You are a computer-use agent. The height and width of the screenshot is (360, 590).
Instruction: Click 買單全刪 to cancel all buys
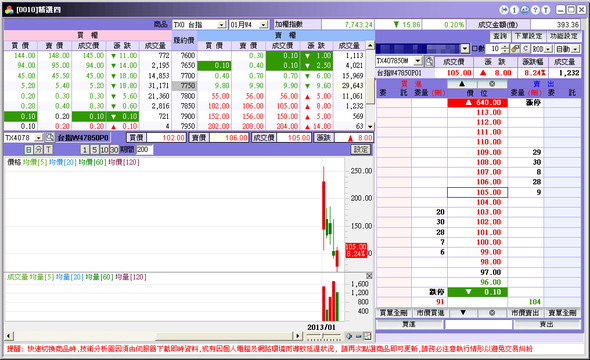[394, 313]
